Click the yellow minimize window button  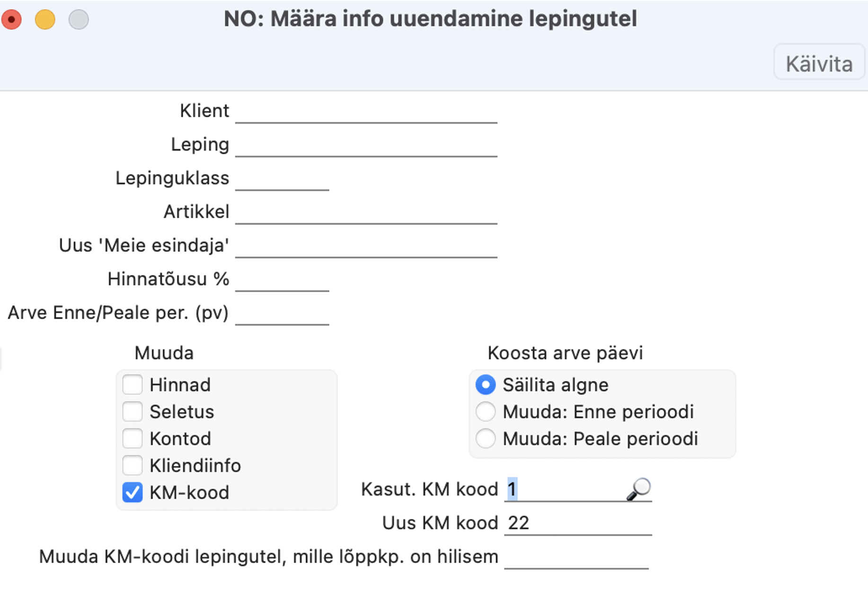tap(45, 20)
